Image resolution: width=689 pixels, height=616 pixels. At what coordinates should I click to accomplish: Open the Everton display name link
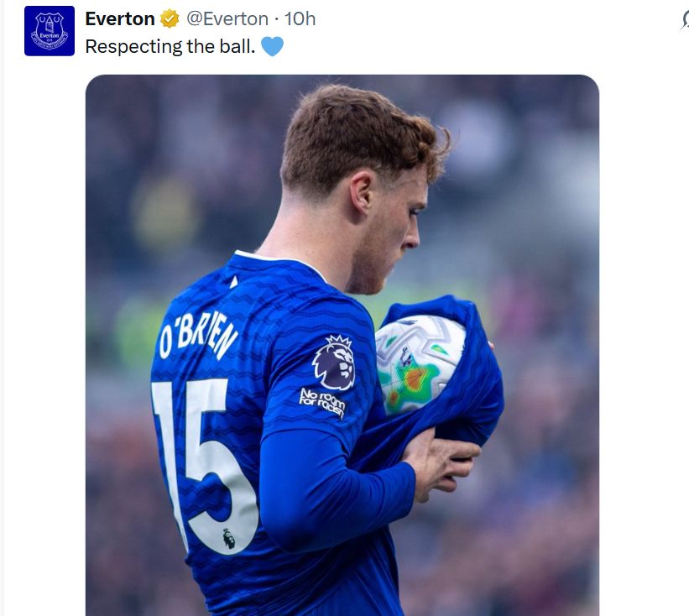(x=120, y=18)
